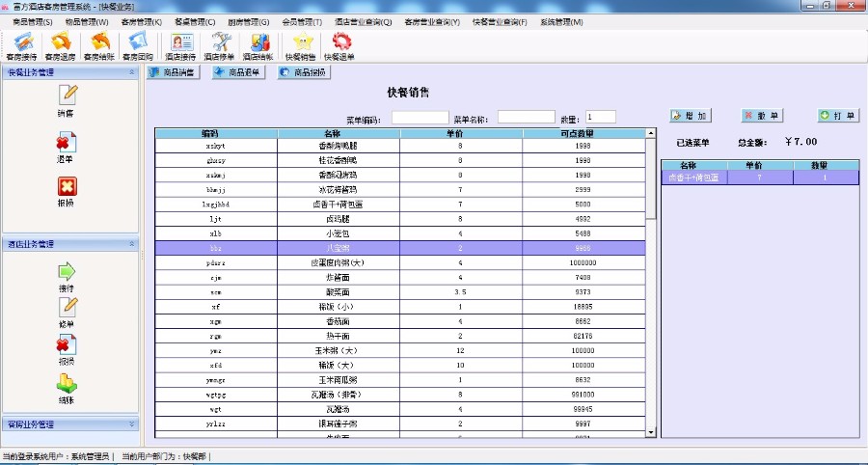This screenshot has width=868, height=465.
Task: Open the 物品管理(W) menu
Action: point(87,22)
